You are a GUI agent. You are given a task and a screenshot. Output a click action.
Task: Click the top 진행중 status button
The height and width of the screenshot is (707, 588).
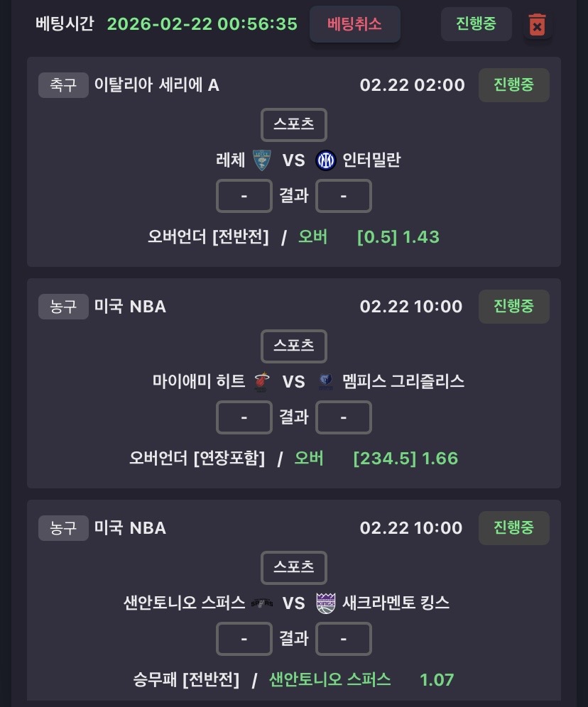pos(475,23)
